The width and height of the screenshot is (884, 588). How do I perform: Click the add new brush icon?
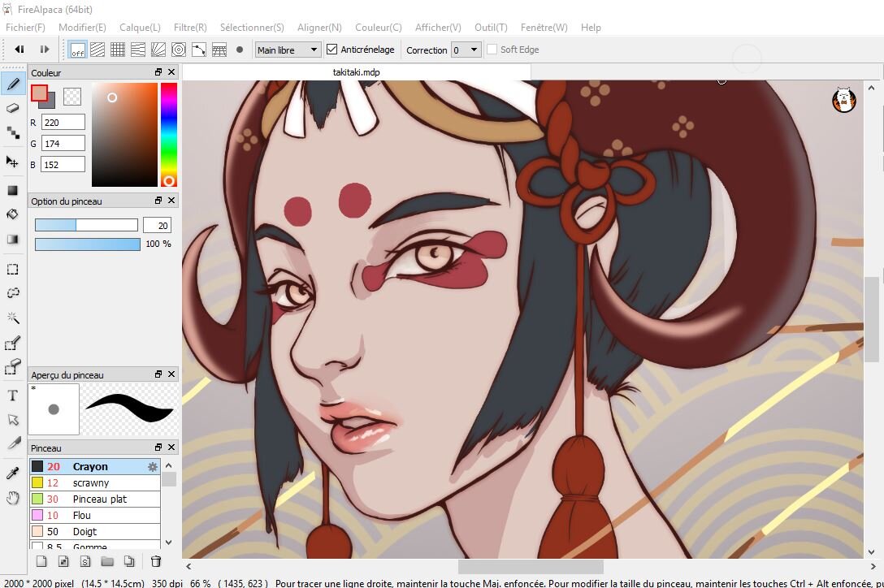(41, 561)
